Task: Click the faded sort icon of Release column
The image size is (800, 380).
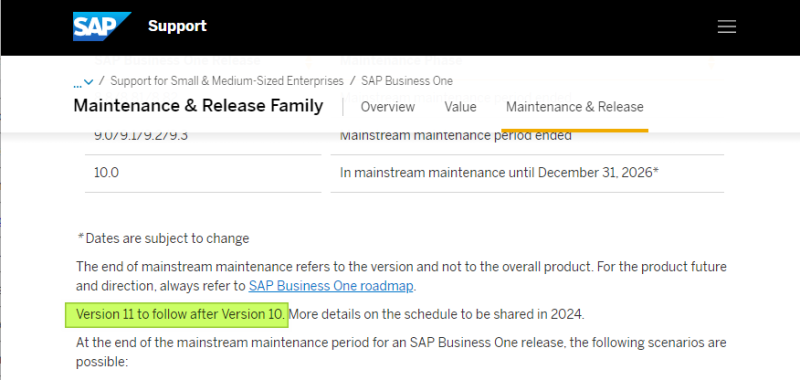Action: click(x=308, y=63)
